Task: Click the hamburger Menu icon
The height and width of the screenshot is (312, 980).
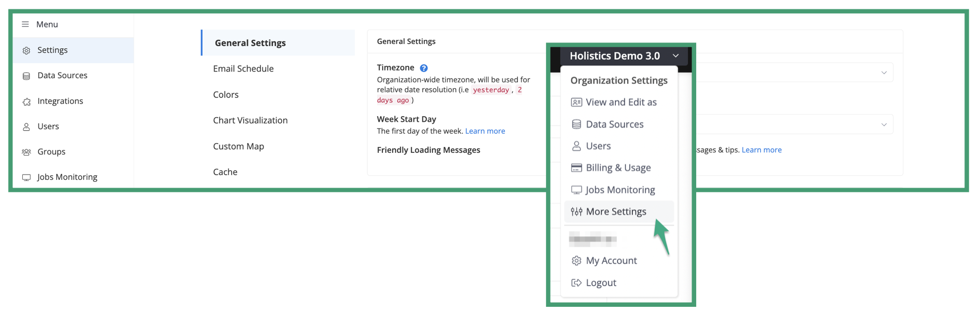Action: [25, 24]
